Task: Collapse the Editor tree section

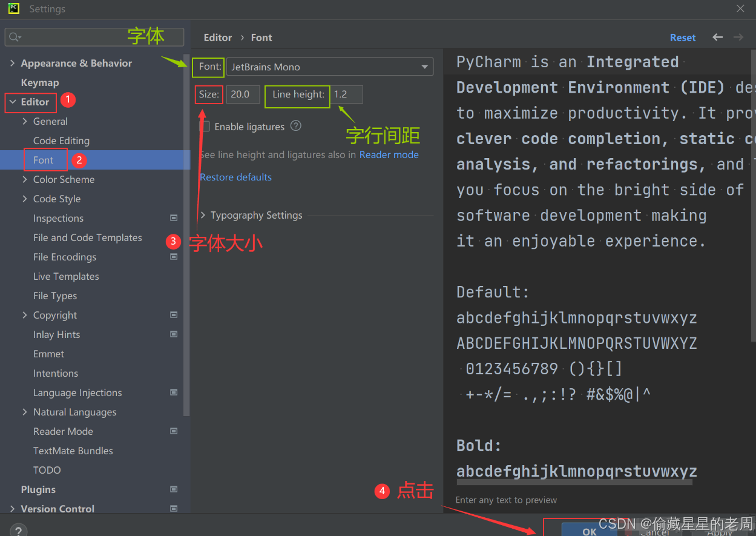Action: (x=13, y=102)
